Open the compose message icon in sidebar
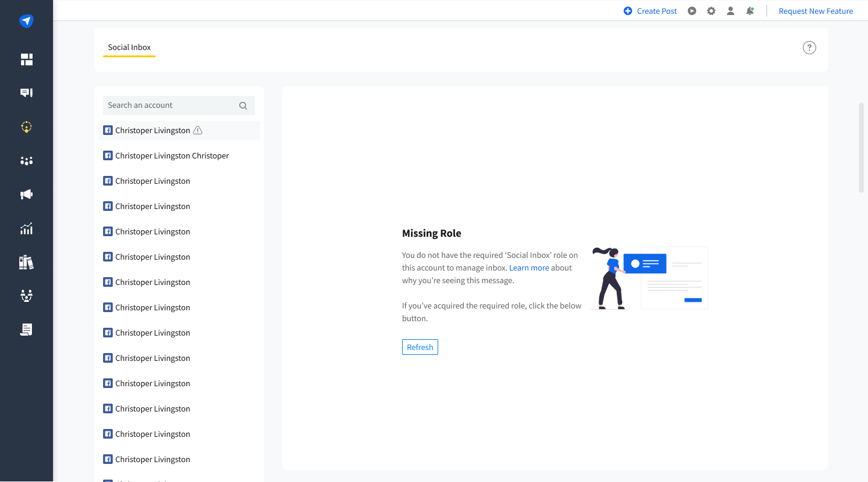Image resolution: width=868 pixels, height=482 pixels. click(27, 93)
